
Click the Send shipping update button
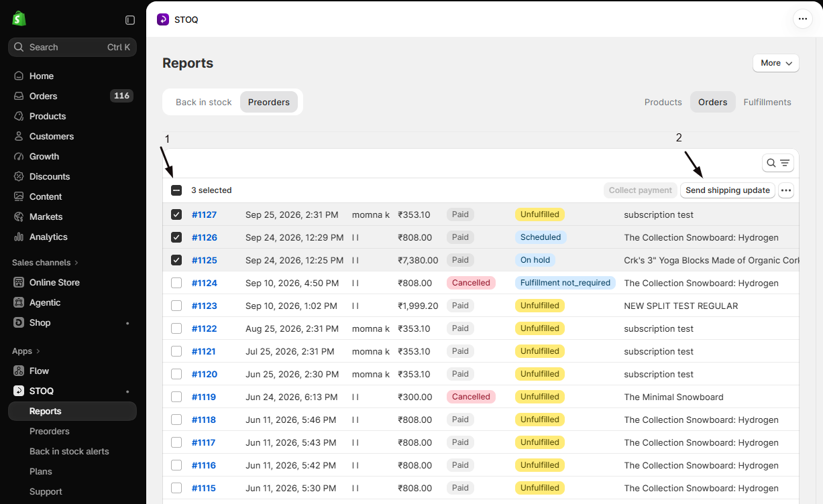click(728, 190)
